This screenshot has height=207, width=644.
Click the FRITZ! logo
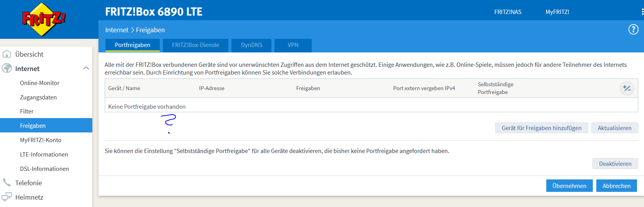(44, 19)
